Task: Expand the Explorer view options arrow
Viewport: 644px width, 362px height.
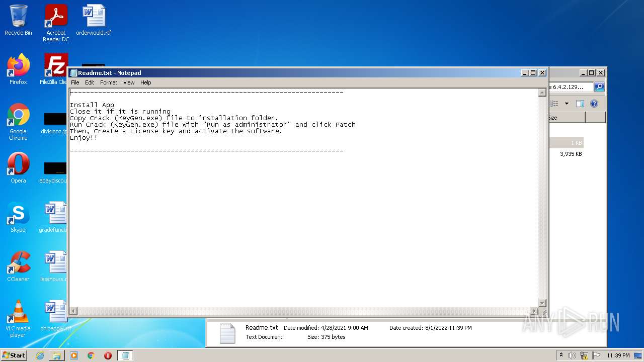Action: [567, 104]
